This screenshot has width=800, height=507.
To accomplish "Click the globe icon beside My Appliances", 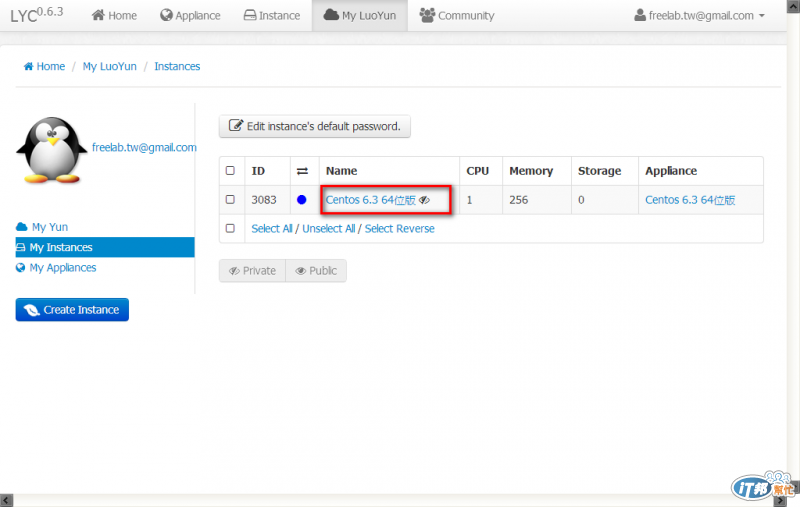I will click(x=20, y=267).
